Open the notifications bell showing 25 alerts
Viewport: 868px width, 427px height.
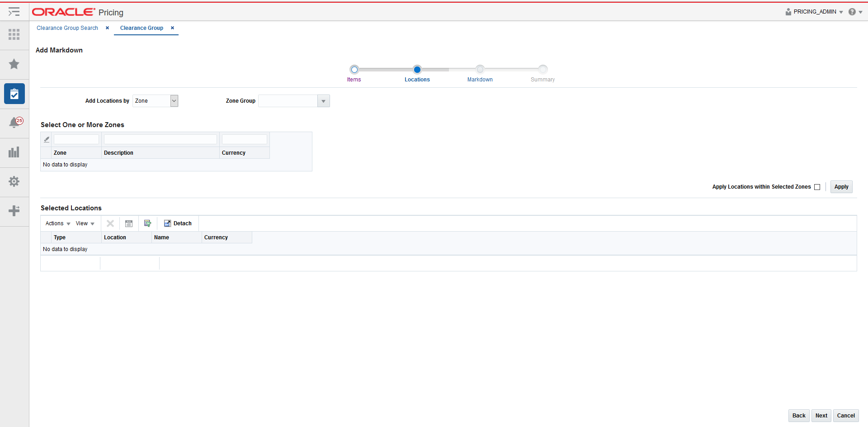point(14,122)
